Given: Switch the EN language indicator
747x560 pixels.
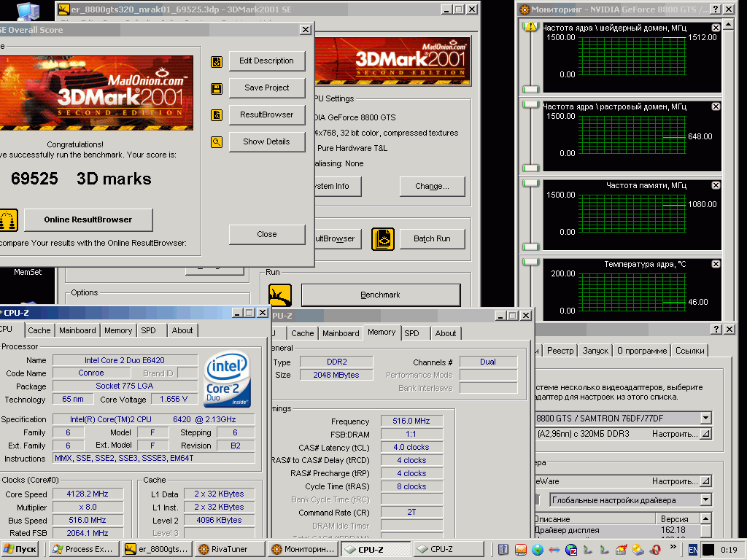Looking at the screenshot, I should pos(693,550).
